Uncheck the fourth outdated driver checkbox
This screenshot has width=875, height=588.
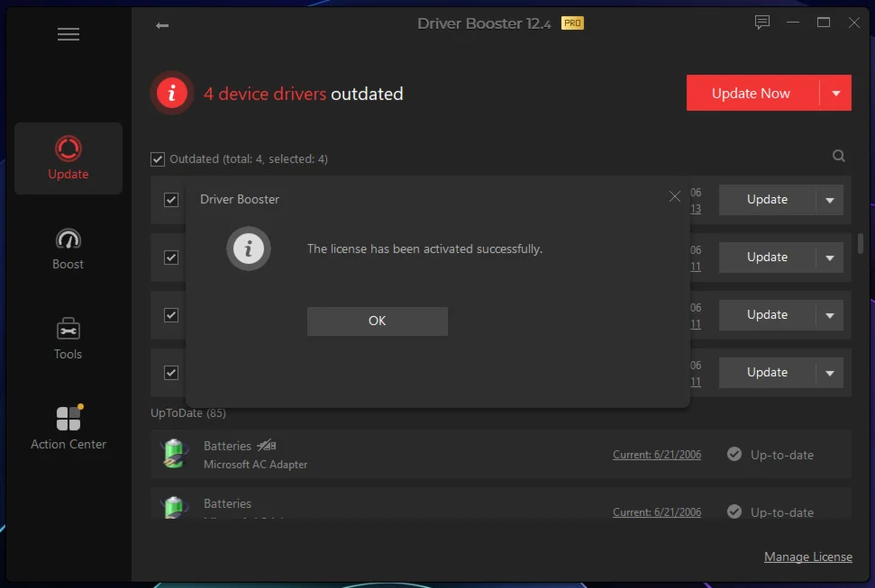pos(171,373)
